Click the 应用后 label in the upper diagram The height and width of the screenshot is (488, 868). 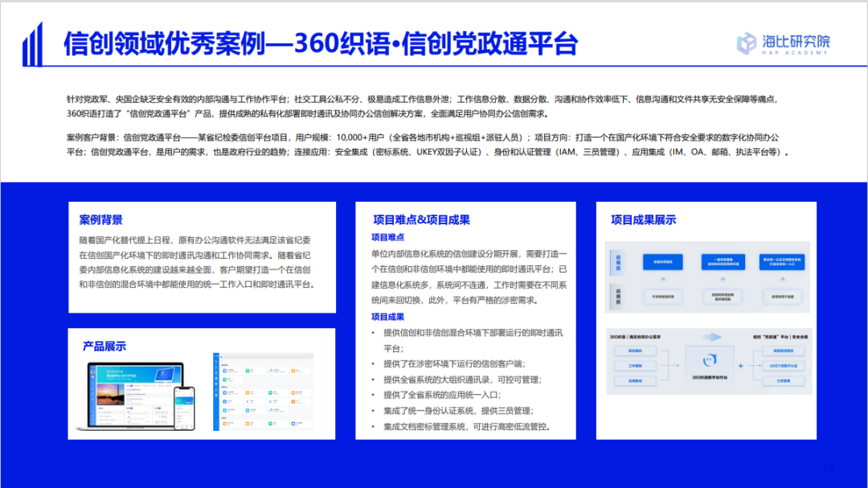coord(618,262)
